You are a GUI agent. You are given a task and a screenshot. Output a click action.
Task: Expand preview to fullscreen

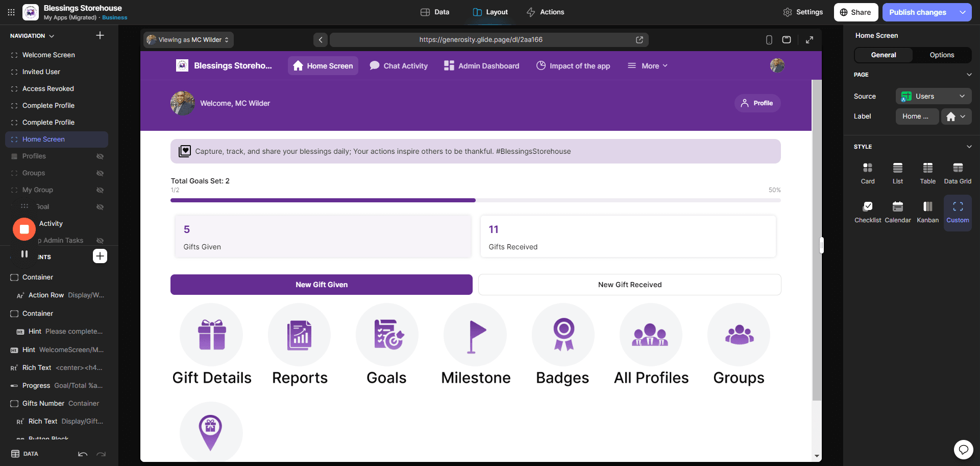point(810,39)
